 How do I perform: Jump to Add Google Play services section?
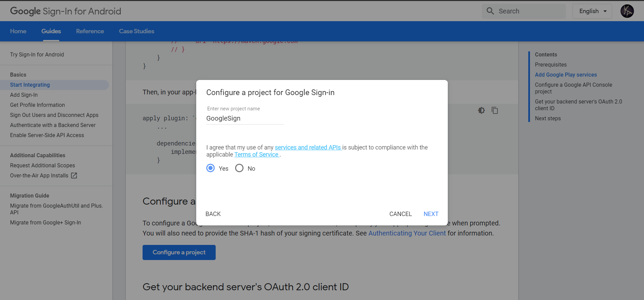coord(566,75)
